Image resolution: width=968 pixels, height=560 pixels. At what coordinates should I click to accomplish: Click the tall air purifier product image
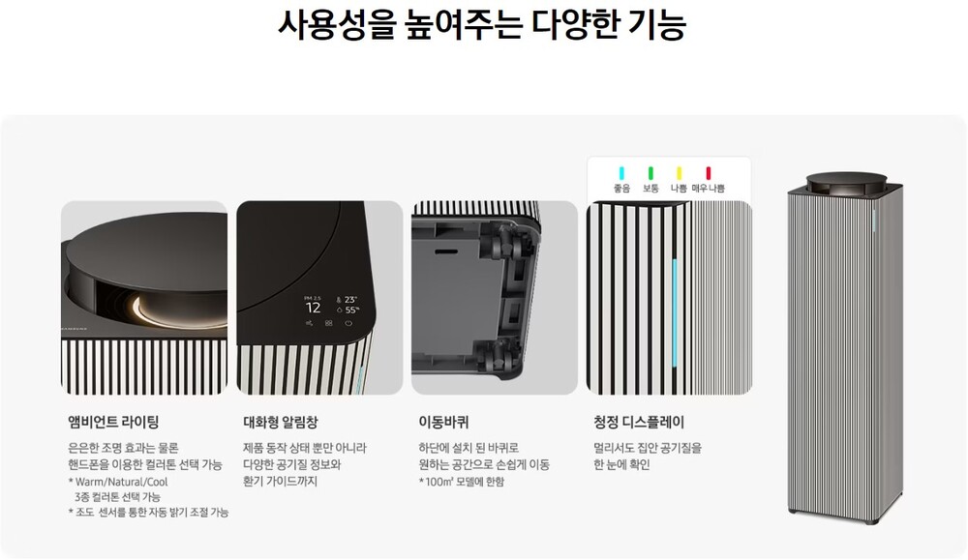[845, 348]
